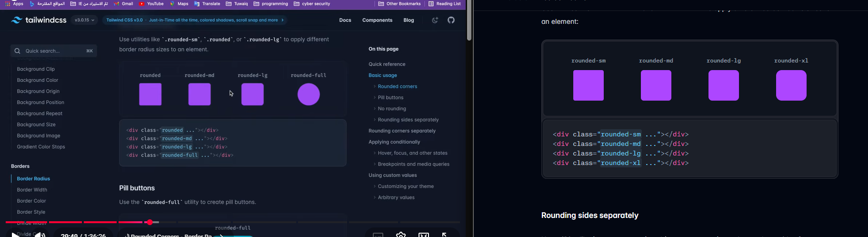
Task: Click the rounded-full code line in left window
Action: (180, 155)
